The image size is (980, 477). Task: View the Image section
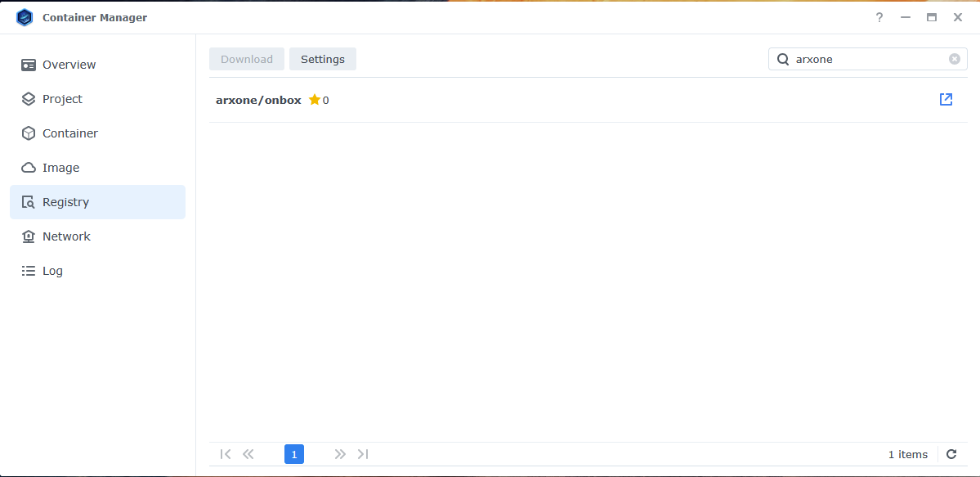(x=60, y=167)
